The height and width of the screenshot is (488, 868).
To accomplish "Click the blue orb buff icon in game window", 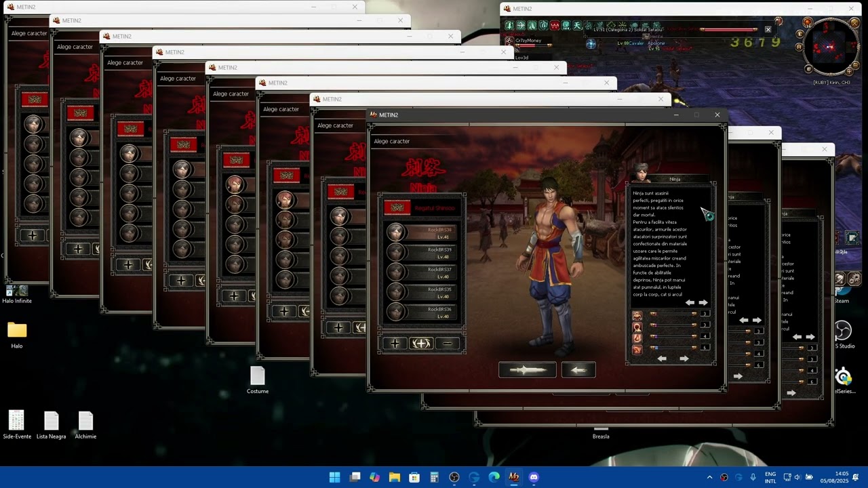I will [591, 44].
